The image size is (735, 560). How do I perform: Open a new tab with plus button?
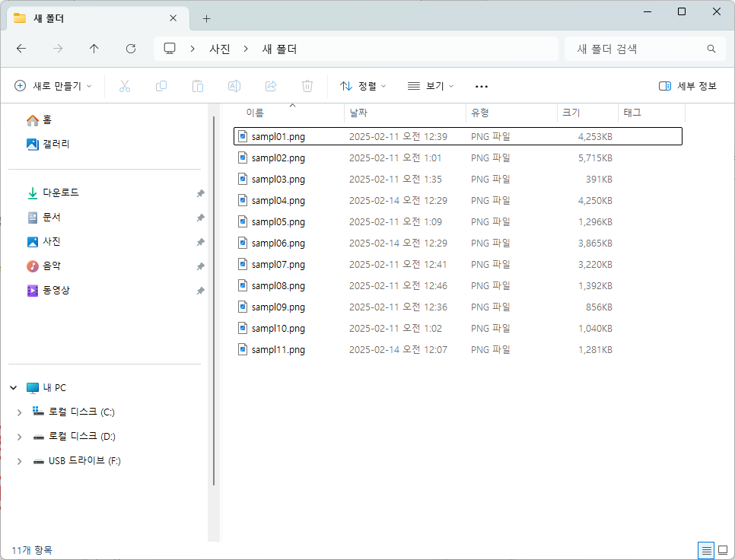point(207,19)
